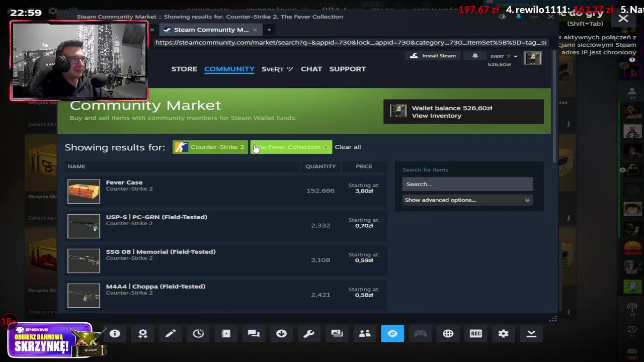Click the collapse toolbar arrow icon
This screenshot has width=644, height=362.
pyautogui.click(x=531, y=334)
